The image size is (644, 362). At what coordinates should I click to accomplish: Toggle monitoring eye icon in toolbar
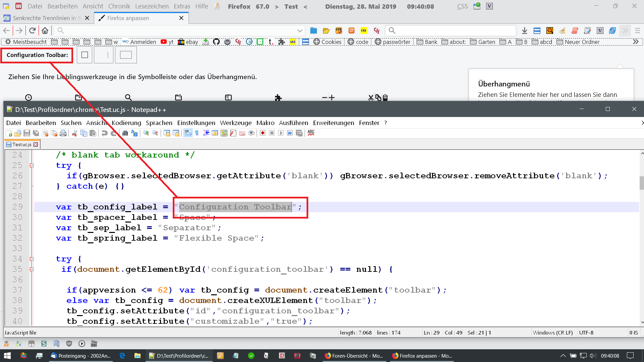point(251,133)
